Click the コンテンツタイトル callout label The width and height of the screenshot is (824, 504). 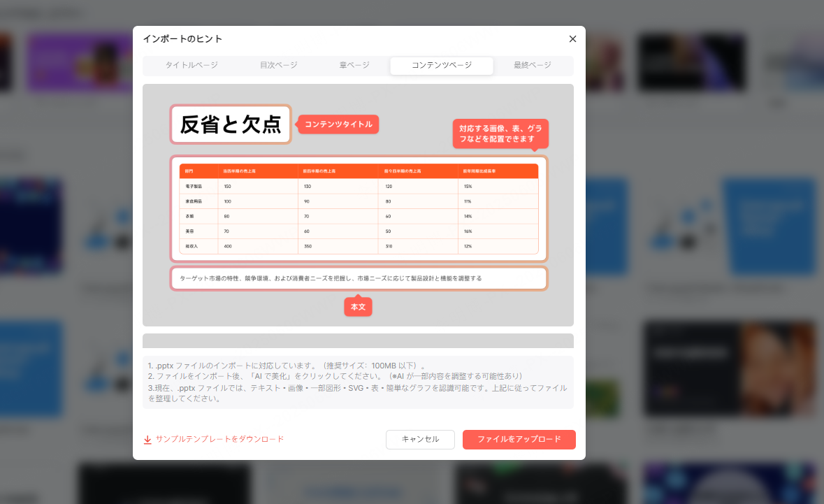(x=338, y=124)
